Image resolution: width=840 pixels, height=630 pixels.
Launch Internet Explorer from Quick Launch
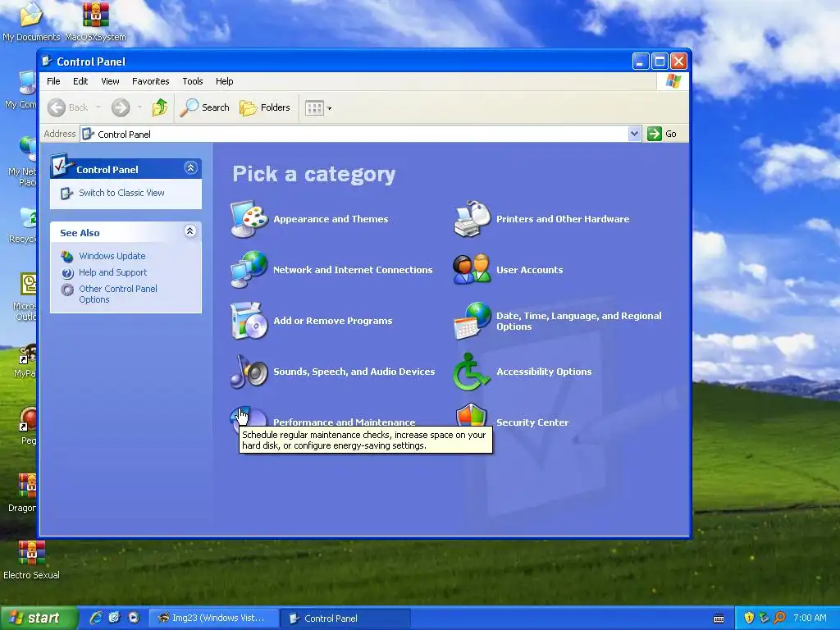tap(96, 618)
